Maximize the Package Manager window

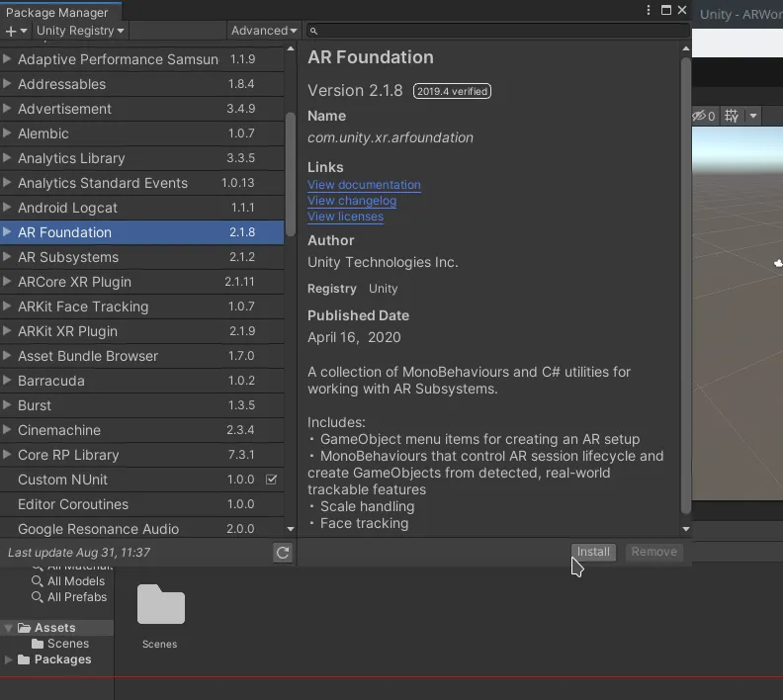pyautogui.click(x=666, y=10)
